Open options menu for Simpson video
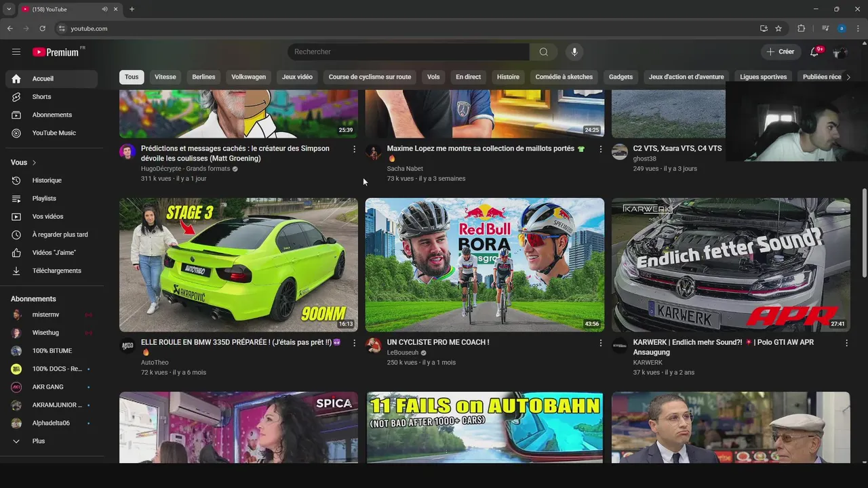The image size is (868, 488). (354, 149)
